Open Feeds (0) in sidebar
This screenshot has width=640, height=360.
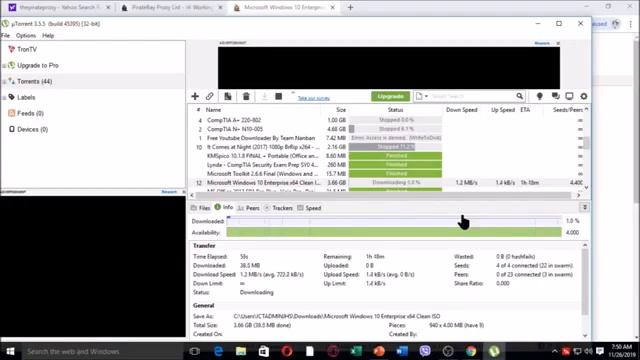point(30,113)
